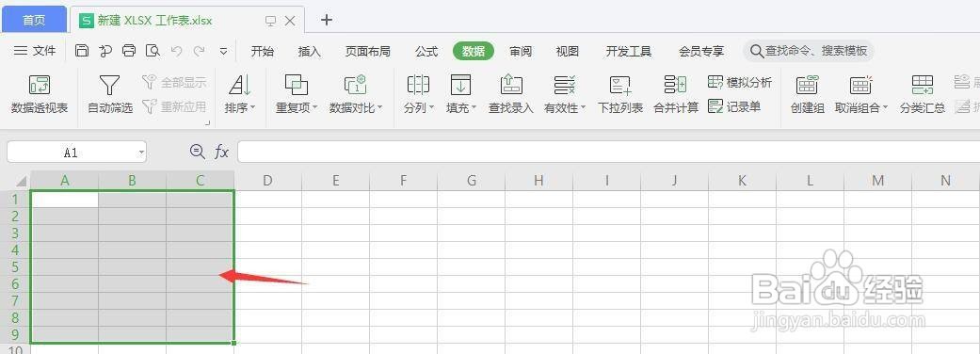Open the Data Compare (数据对比) tool
This screenshot has height=354, width=980.
point(356,94)
